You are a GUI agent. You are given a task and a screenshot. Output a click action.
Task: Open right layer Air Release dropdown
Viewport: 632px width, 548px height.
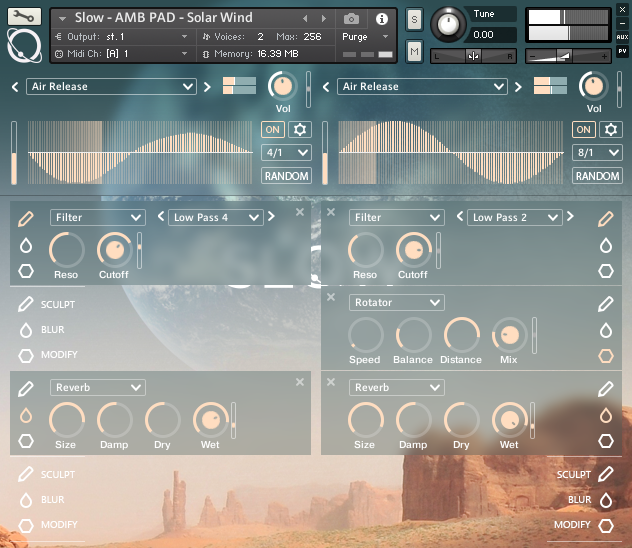[x=422, y=87]
